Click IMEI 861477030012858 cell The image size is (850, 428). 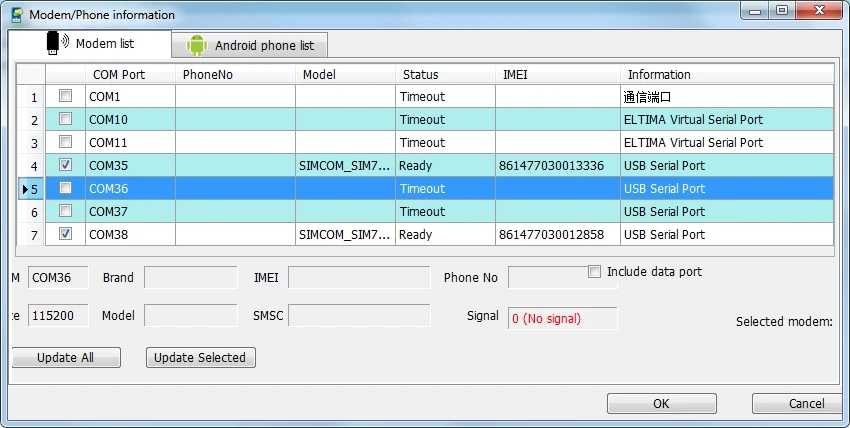[x=558, y=235]
